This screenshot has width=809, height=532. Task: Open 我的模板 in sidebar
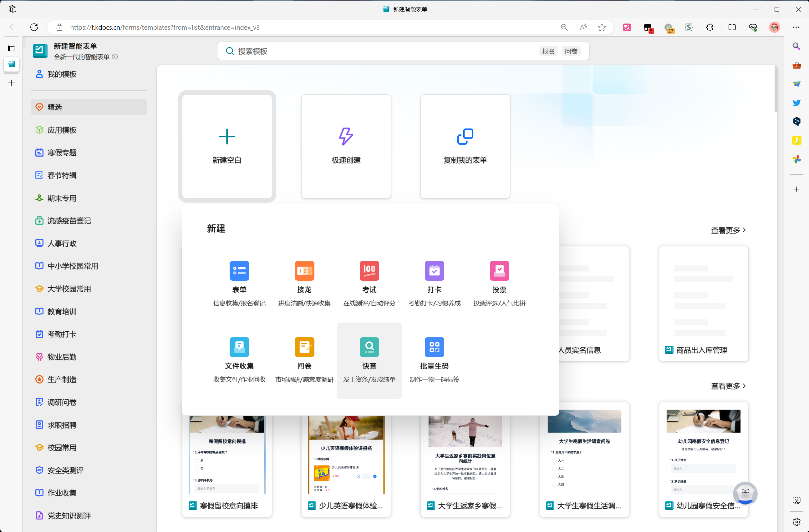62,74
